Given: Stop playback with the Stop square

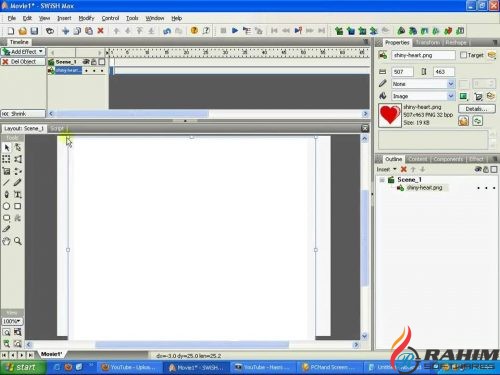Looking at the screenshot, I should [223, 31].
